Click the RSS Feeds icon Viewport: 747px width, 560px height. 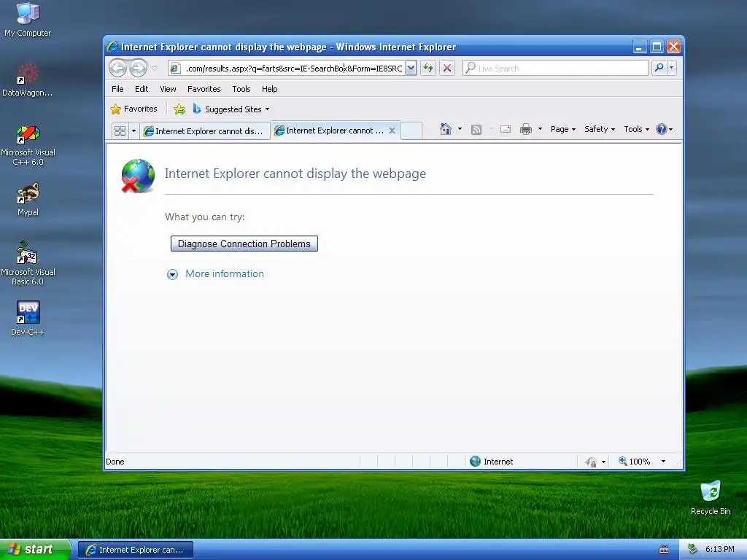476,130
